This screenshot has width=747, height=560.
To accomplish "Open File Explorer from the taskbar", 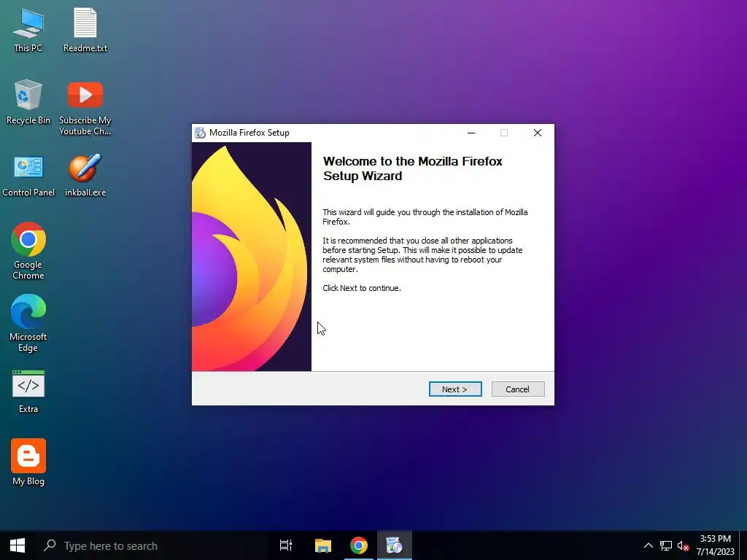I will (323, 545).
